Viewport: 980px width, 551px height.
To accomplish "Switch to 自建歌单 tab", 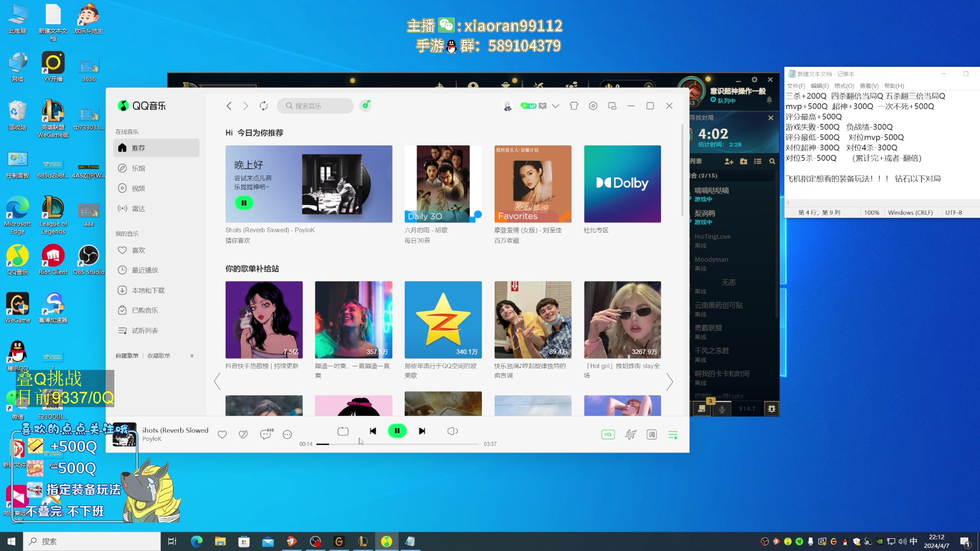I will pyautogui.click(x=127, y=356).
